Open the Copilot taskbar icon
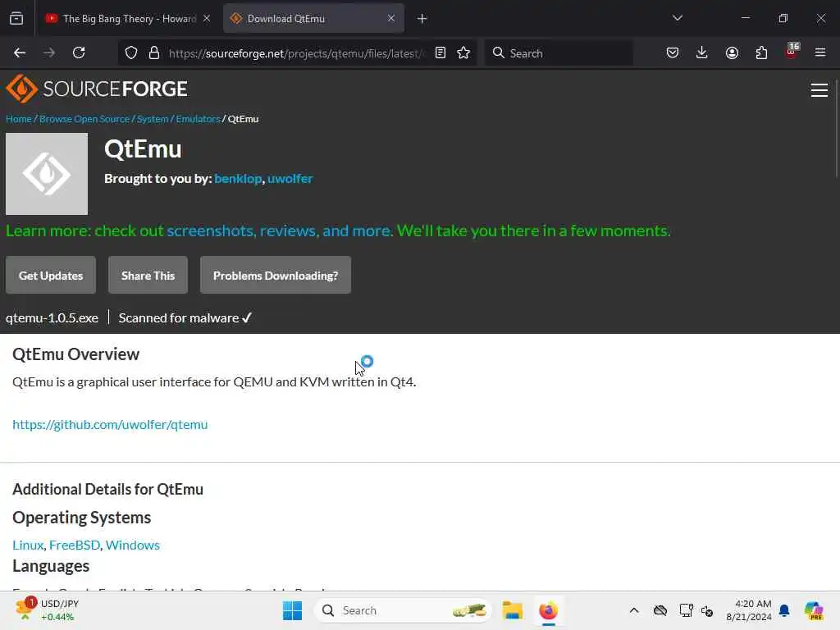Image resolution: width=840 pixels, height=630 pixels. point(813,610)
